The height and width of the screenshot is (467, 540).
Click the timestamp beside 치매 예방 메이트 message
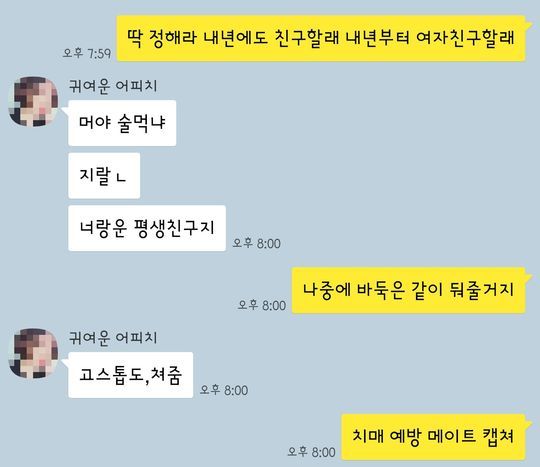311,452
